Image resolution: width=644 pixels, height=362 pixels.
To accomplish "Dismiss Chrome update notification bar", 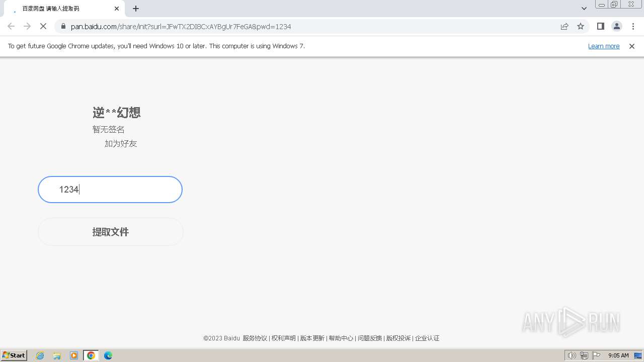I will point(632,46).
